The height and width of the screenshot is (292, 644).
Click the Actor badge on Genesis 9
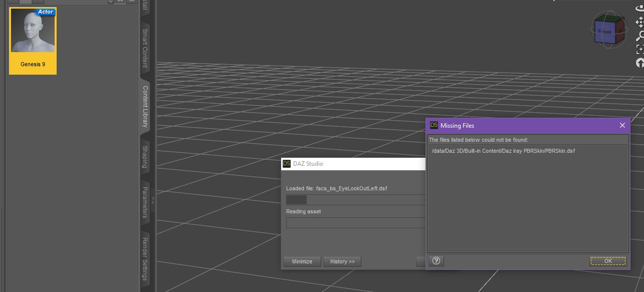tap(46, 12)
